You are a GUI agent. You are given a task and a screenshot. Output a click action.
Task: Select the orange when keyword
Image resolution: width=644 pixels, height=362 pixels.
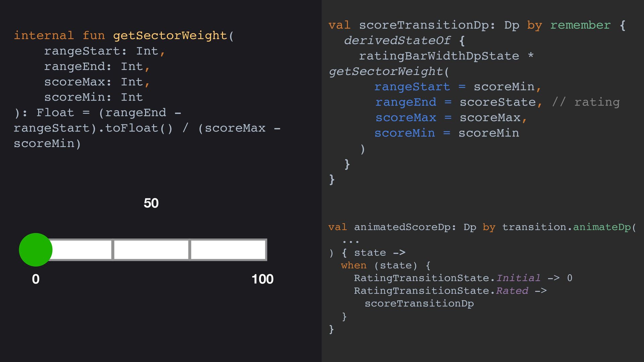[354, 265]
